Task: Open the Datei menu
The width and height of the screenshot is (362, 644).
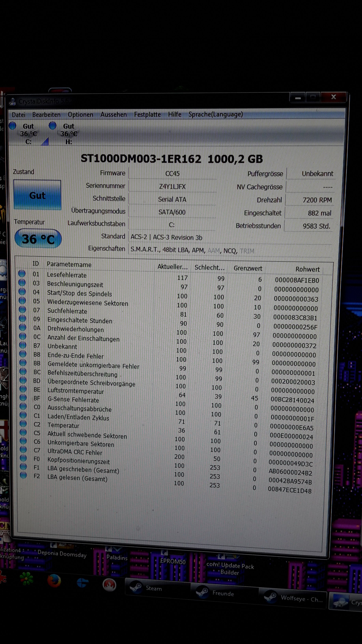Action: tap(19, 115)
